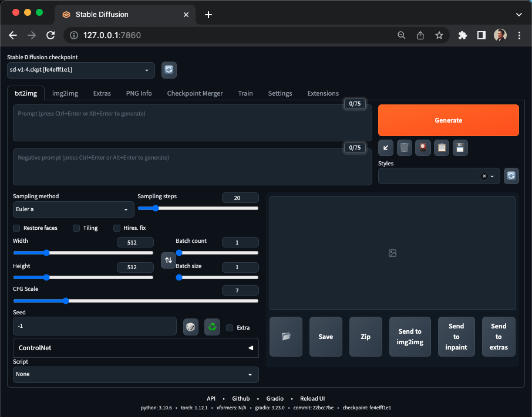Open the Script dropdown showing None

pyautogui.click(x=136, y=374)
